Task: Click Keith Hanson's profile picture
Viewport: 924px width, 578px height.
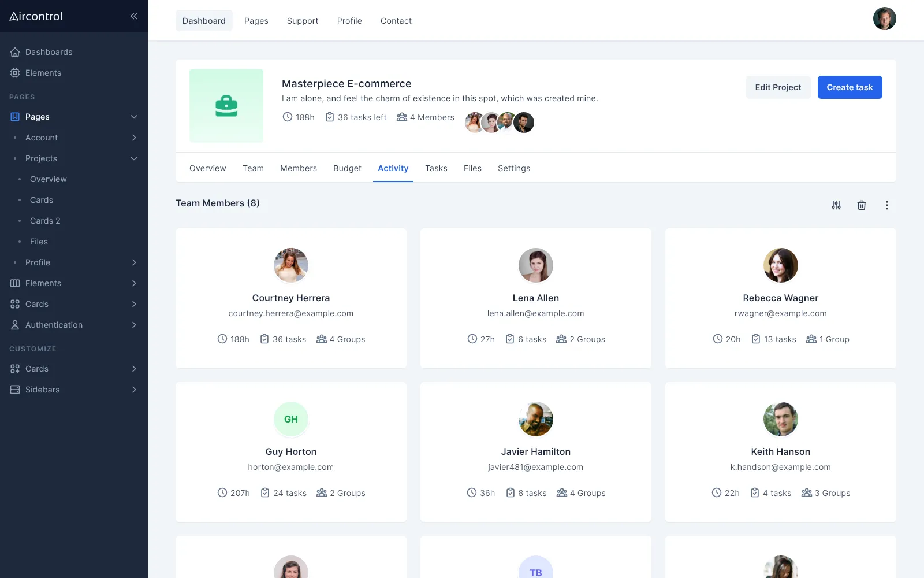Action: click(x=781, y=419)
